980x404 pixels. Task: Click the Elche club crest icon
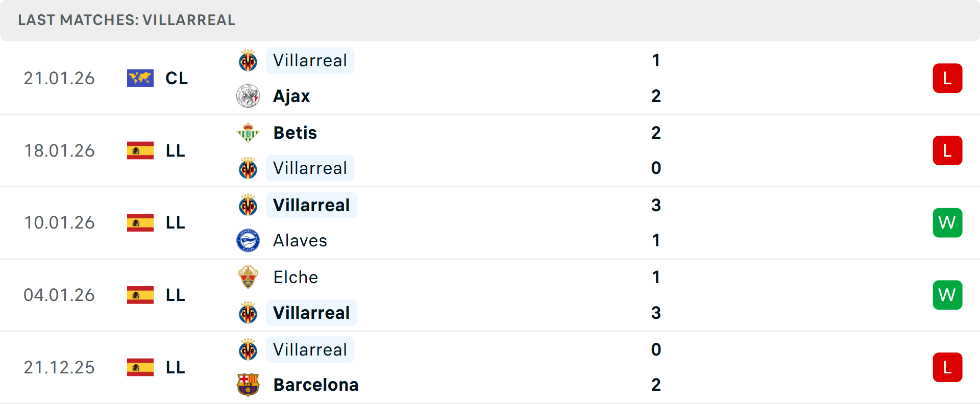click(x=248, y=277)
